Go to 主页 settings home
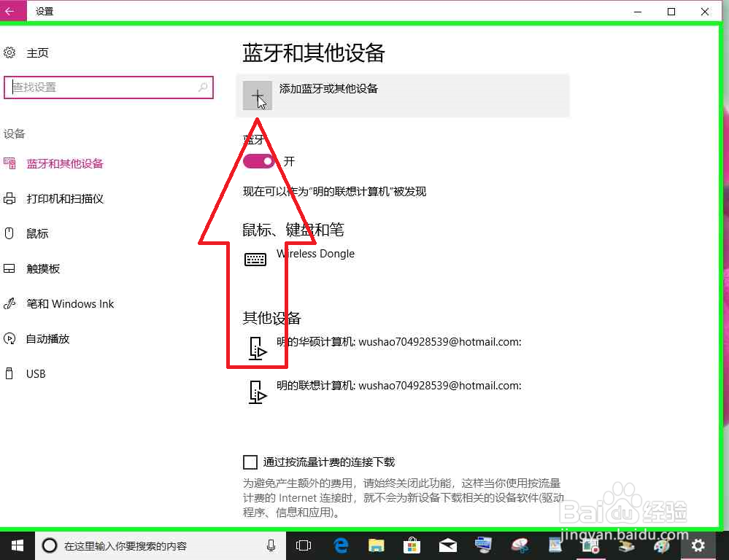Viewport: 729px width, 560px height. click(38, 52)
